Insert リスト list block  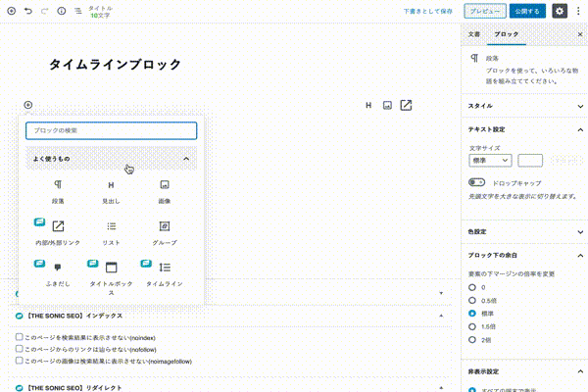[111, 232]
